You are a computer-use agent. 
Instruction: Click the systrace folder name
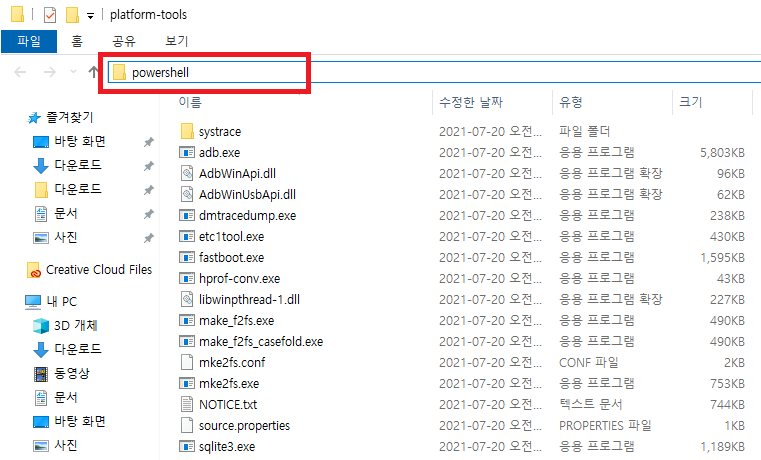point(220,132)
